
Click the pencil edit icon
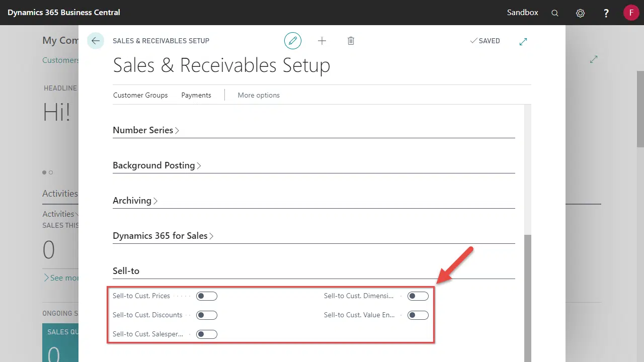pos(292,41)
